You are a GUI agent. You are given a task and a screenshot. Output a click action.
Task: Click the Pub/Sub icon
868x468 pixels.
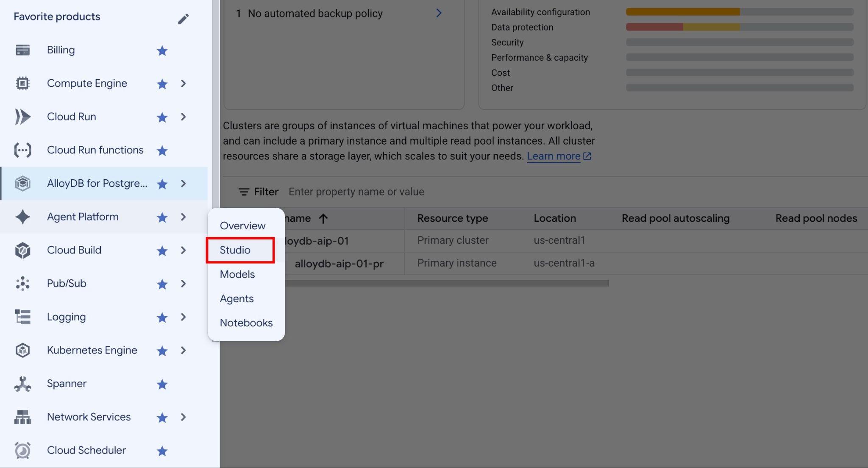point(22,284)
